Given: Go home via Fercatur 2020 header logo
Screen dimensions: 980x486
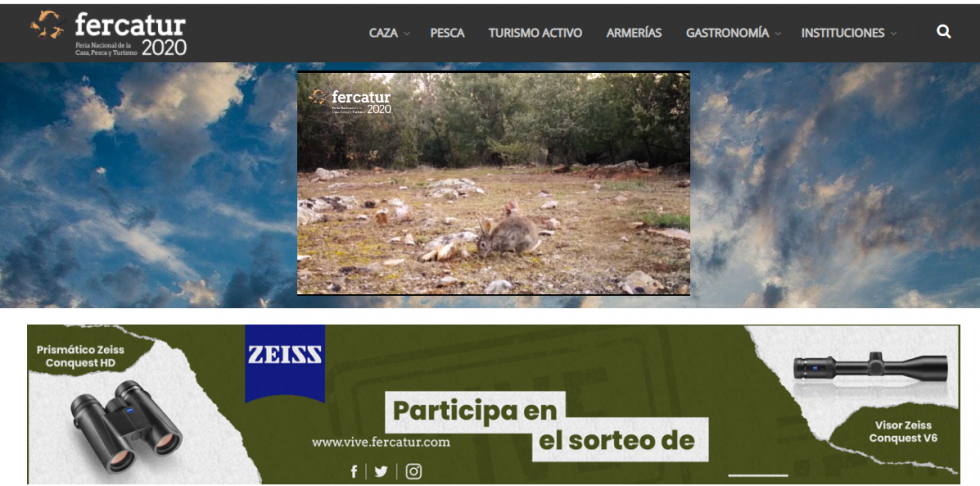Looking at the screenshot, I should click(109, 32).
